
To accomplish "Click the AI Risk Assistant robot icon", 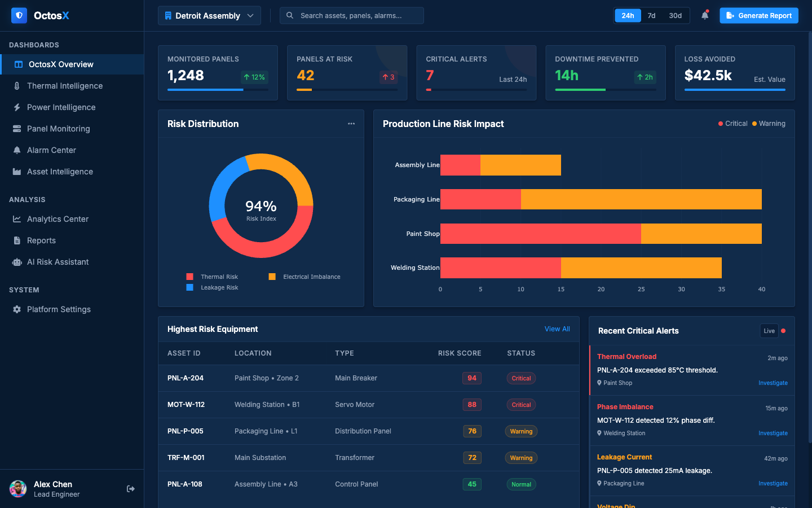I will click(x=17, y=262).
